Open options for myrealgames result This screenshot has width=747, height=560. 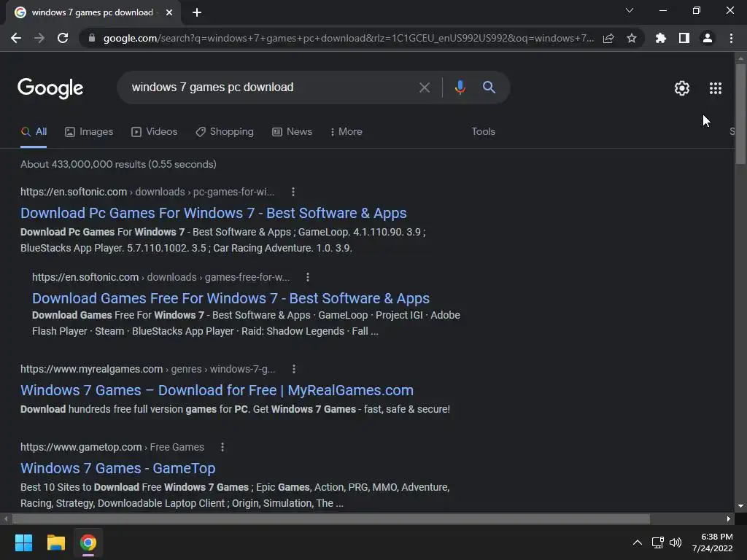tap(294, 369)
